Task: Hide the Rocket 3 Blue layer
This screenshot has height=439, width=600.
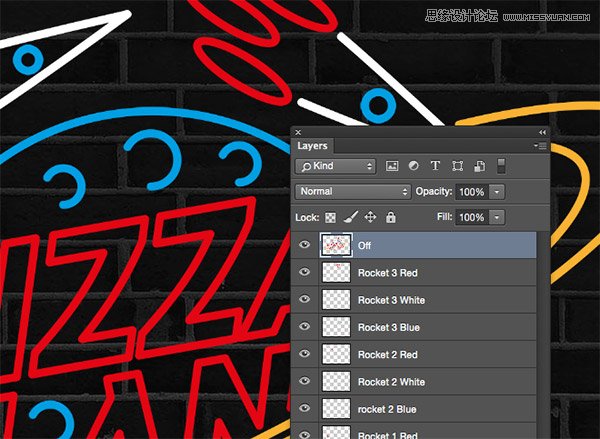Action: (305, 326)
